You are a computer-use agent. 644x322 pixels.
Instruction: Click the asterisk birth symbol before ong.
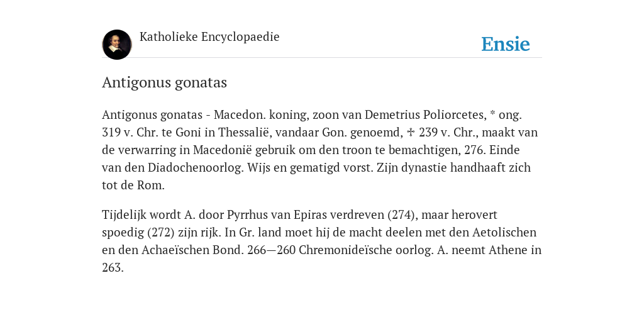[x=492, y=114]
